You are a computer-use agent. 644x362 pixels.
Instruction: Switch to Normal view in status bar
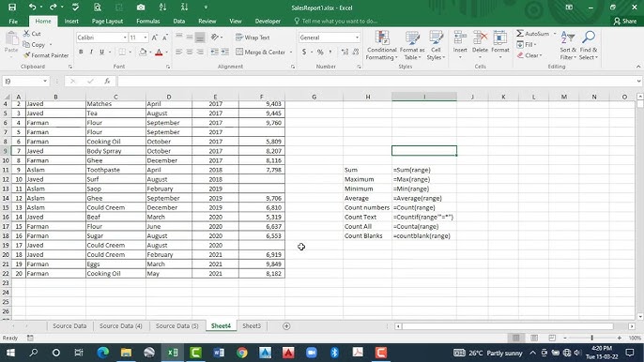(x=516, y=338)
